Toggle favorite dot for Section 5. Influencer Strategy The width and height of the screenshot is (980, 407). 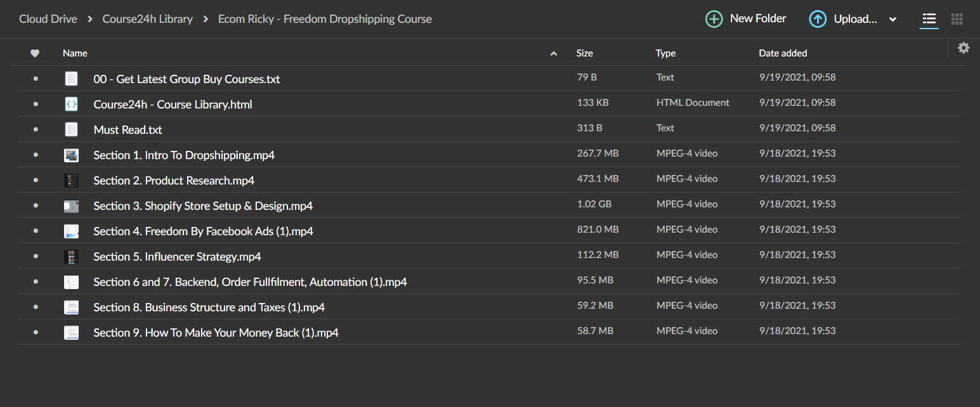(36, 256)
